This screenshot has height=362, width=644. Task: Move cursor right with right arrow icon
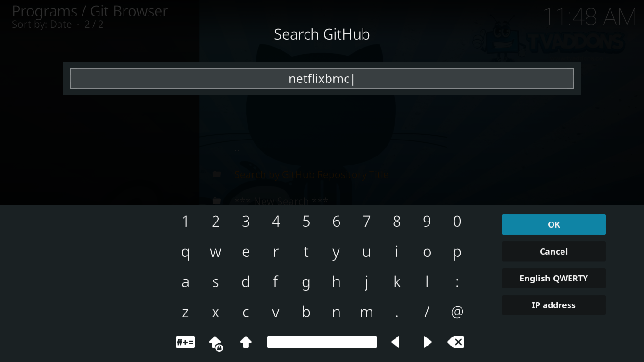[x=427, y=342]
